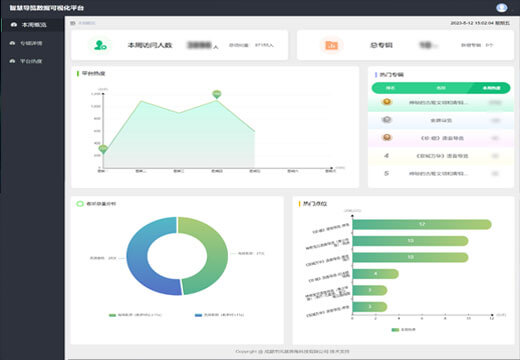The width and height of the screenshot is (520, 360).
Task: Click the silver medal icon in second ranking row
Action: point(387,119)
